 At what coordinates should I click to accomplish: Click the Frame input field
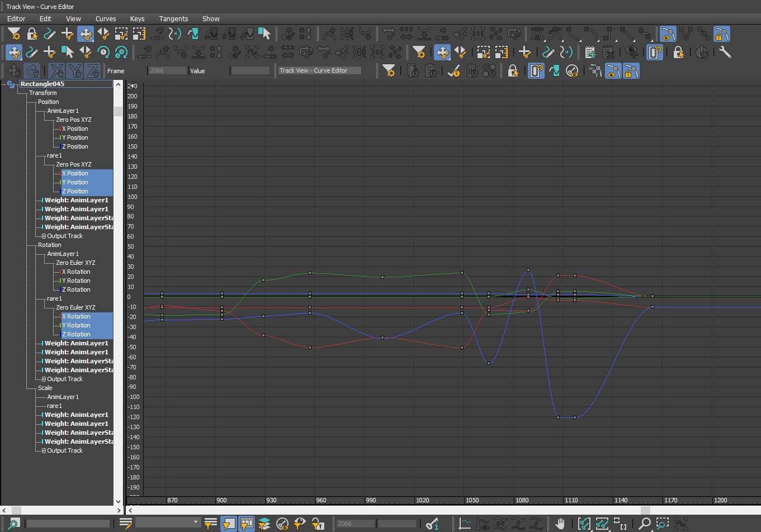[168, 71]
